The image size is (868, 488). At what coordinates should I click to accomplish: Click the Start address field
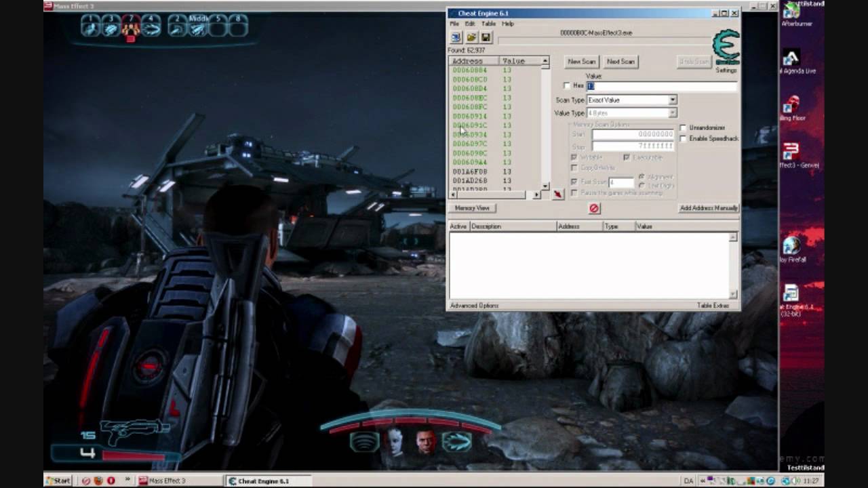[633, 134]
